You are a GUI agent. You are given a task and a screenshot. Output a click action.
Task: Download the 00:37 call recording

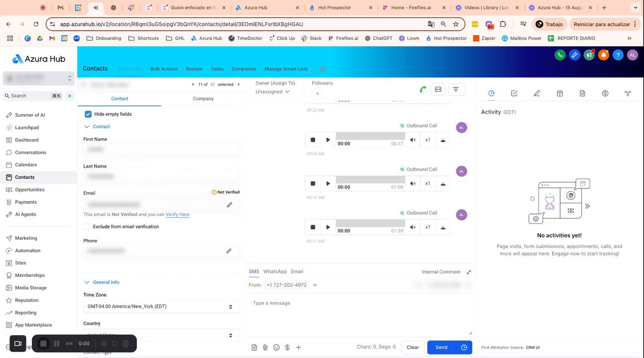[x=442, y=140]
